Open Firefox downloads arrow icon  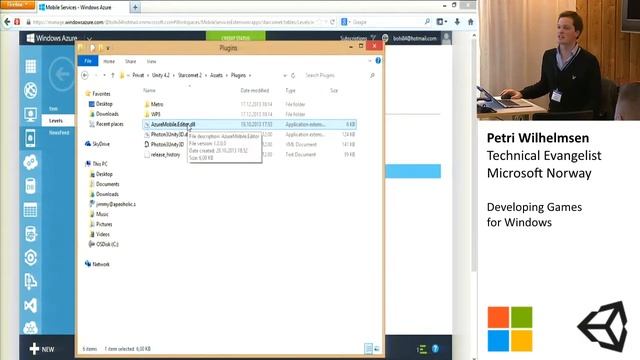pos(457,22)
